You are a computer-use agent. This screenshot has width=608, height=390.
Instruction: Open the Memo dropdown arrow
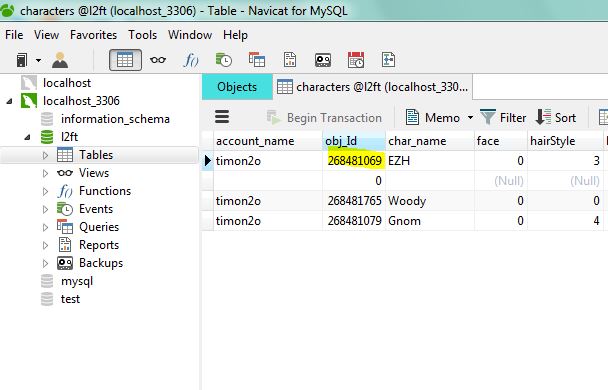[x=470, y=117]
